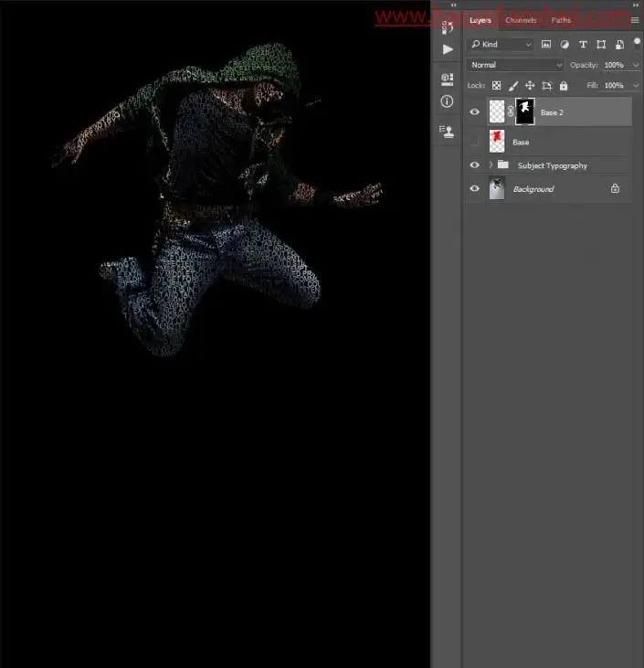The image size is (644, 668).
Task: Collapse the Layers panel group arrows
Action: (636, 5)
